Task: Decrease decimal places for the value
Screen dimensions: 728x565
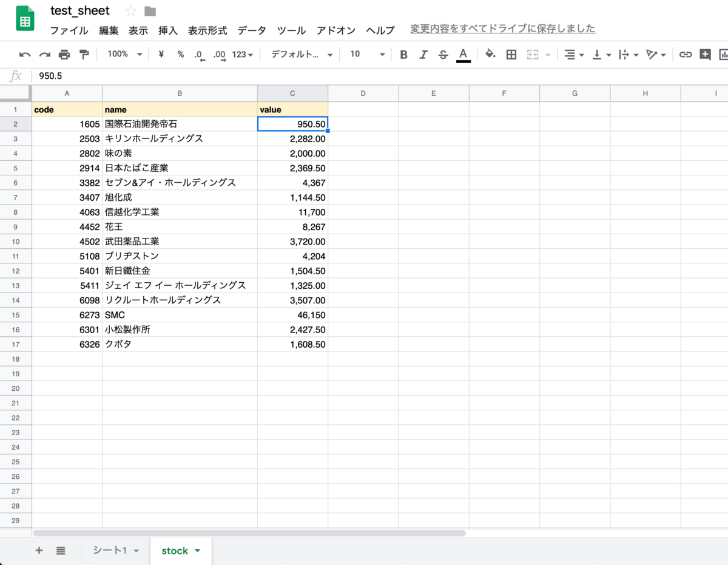Action: (x=198, y=54)
